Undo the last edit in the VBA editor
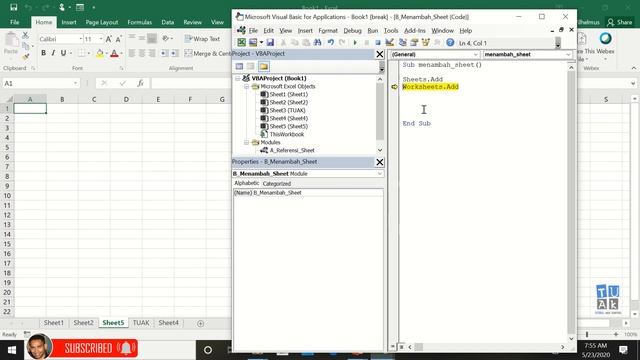 pyautogui.click(x=331, y=42)
